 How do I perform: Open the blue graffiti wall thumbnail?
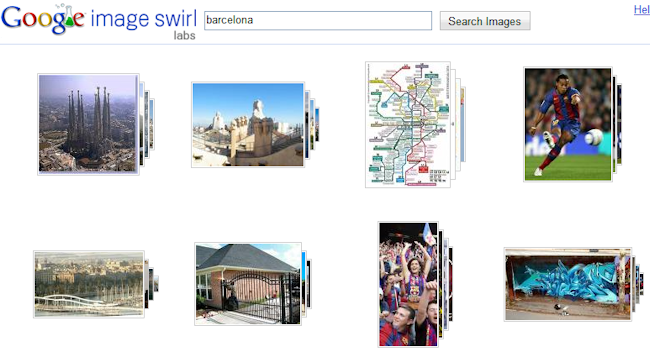(x=568, y=284)
